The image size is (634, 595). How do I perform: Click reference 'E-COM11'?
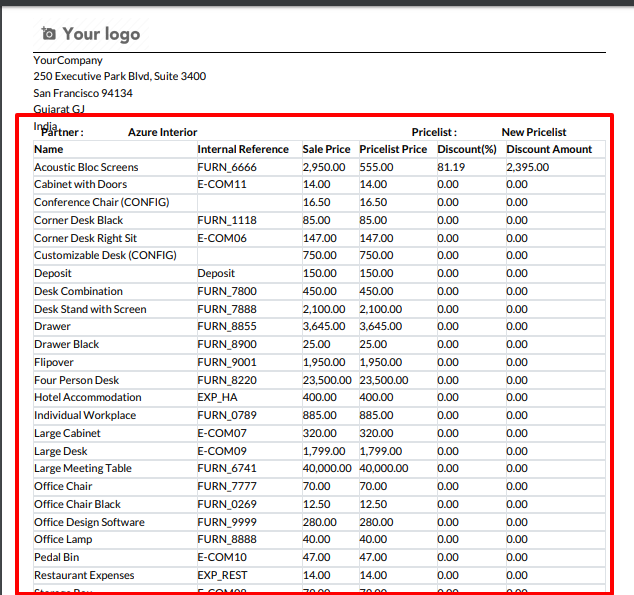point(222,184)
